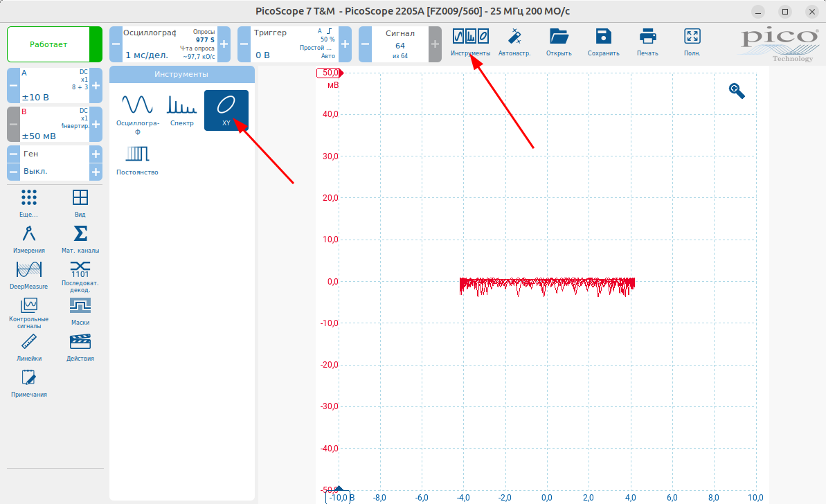Open the Постоянство persistence mode
The height and width of the screenshot is (504, 826).
point(137,159)
